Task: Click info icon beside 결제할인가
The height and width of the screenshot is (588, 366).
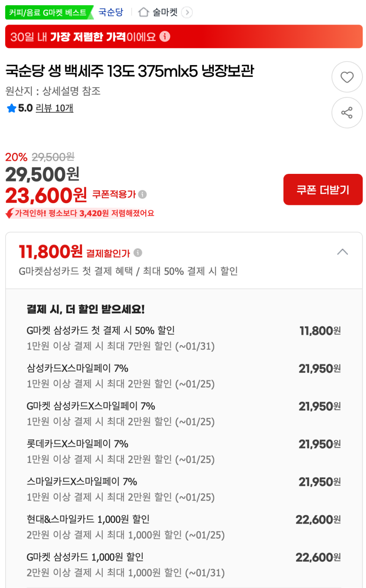Action: (138, 253)
